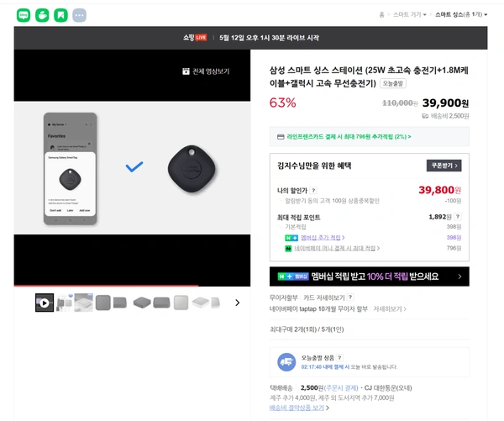Viewport: 504px width, 421px height.
Task: Select the fourth product thumbnail, two gray stations
Action: 111,303
